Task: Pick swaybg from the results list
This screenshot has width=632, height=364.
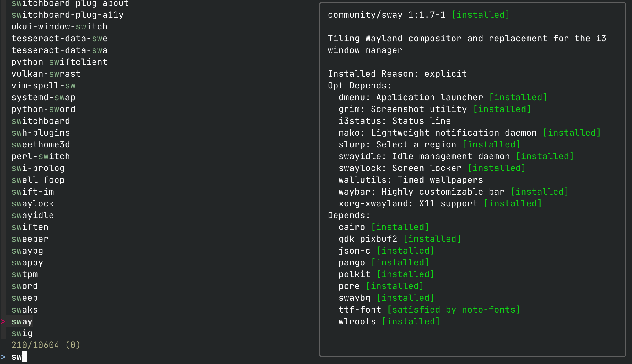Action: point(27,251)
